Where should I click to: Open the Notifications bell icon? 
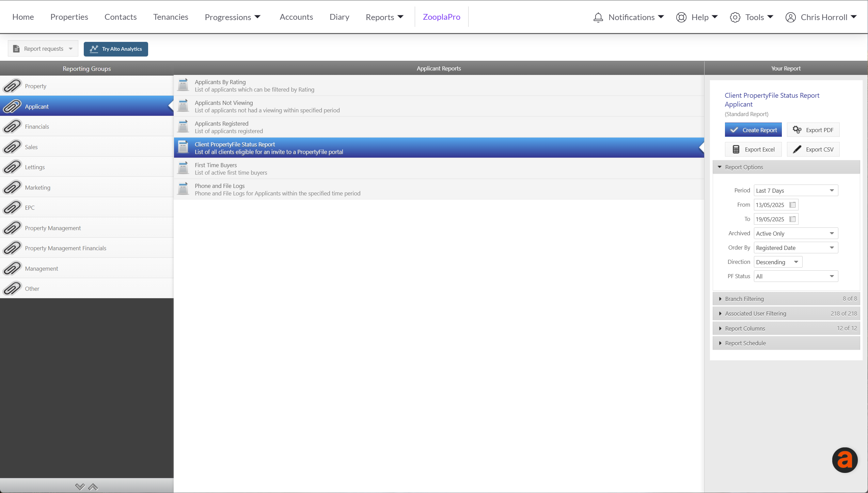(598, 17)
